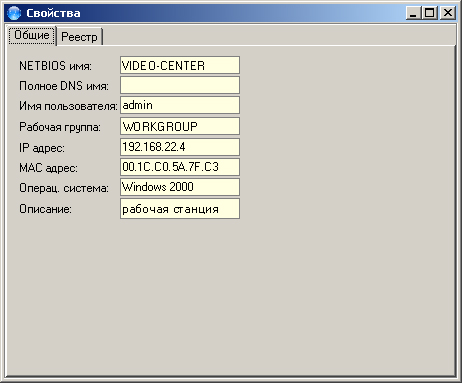This screenshot has height=383, width=462.
Task: Click the MAC адрес label
Action: [x=48, y=168]
